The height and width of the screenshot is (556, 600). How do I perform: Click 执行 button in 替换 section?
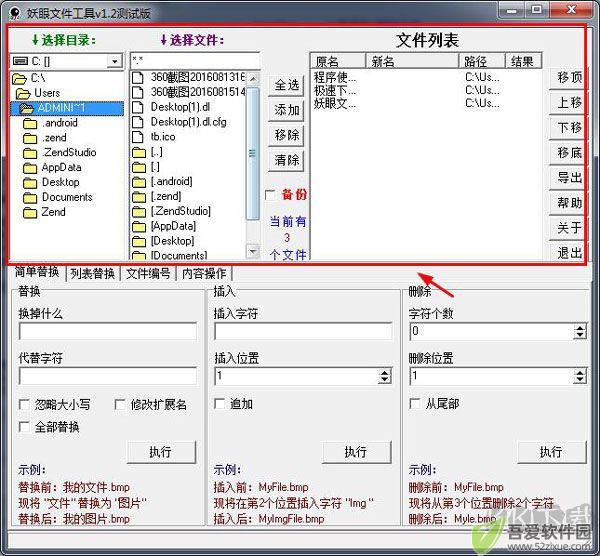tap(161, 452)
